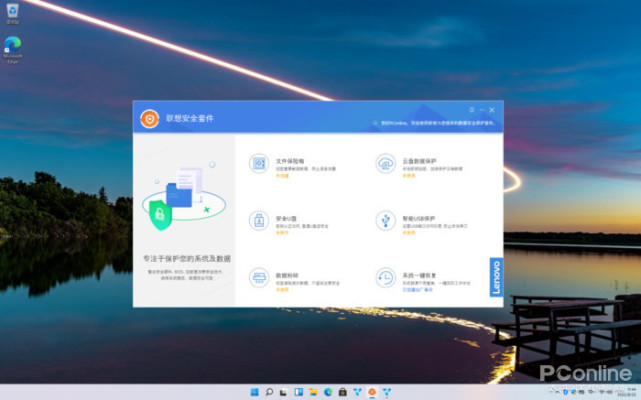Image resolution: width=641 pixels, height=400 pixels.
Task: Open the 系统一键恢复 clock restore icon
Action: 385,278
